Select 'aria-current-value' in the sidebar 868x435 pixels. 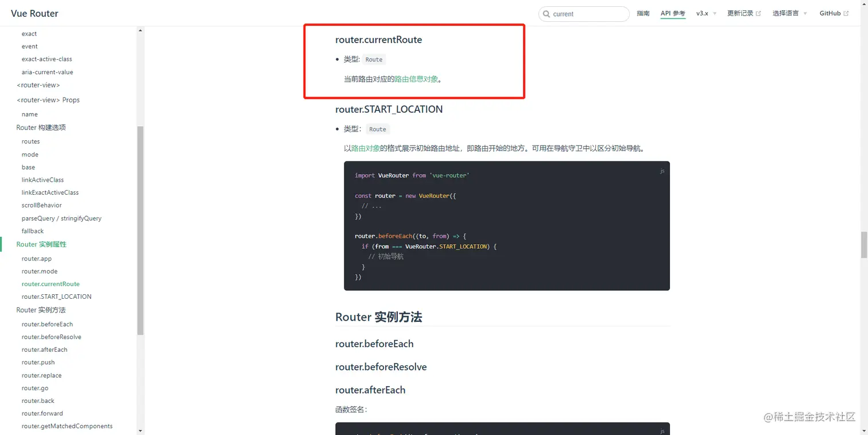(x=48, y=72)
